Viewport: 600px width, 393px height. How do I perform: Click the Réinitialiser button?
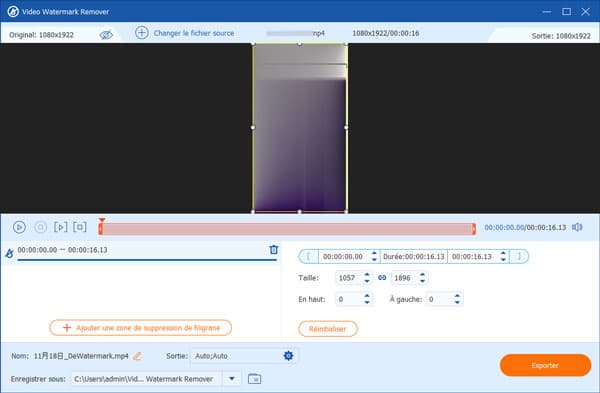[x=328, y=329]
